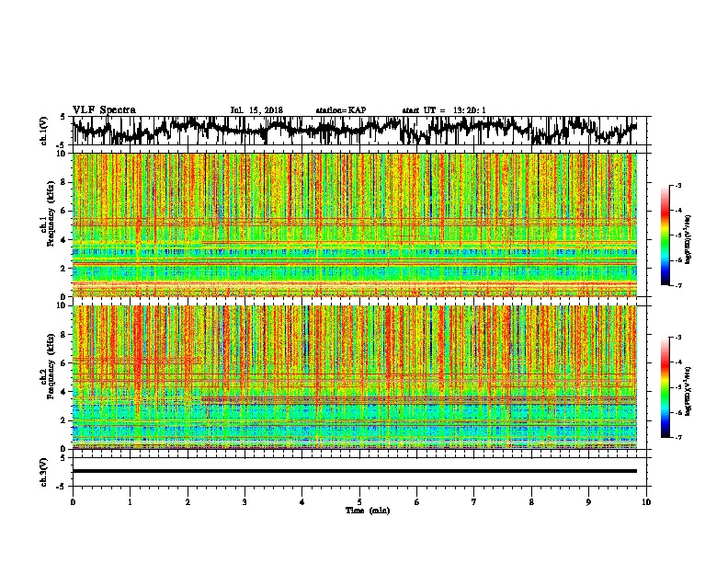
Task: Click the time axis tick label "9"
Action: pos(588,502)
